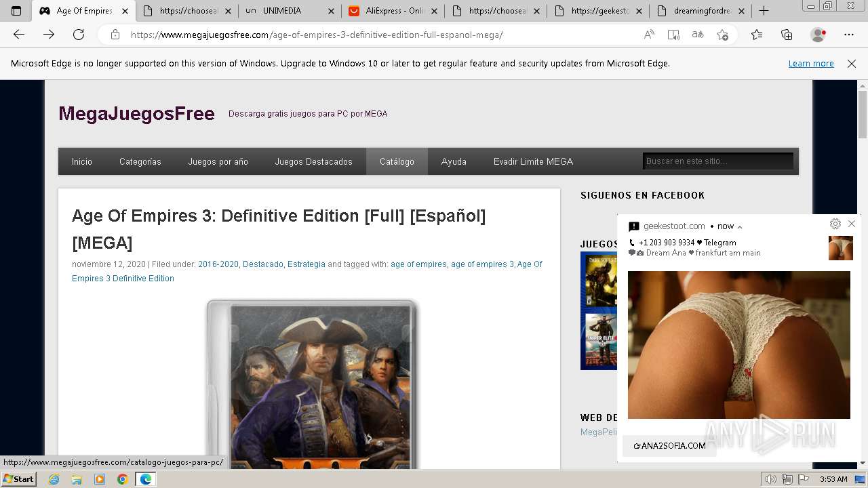
Task: Open the MegaJuegosFree site title
Action: 136,113
